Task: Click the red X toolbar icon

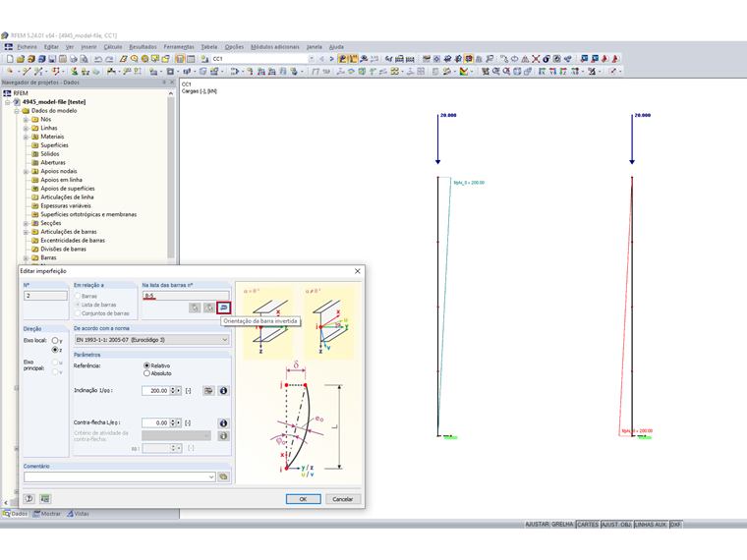Action: coord(536,59)
